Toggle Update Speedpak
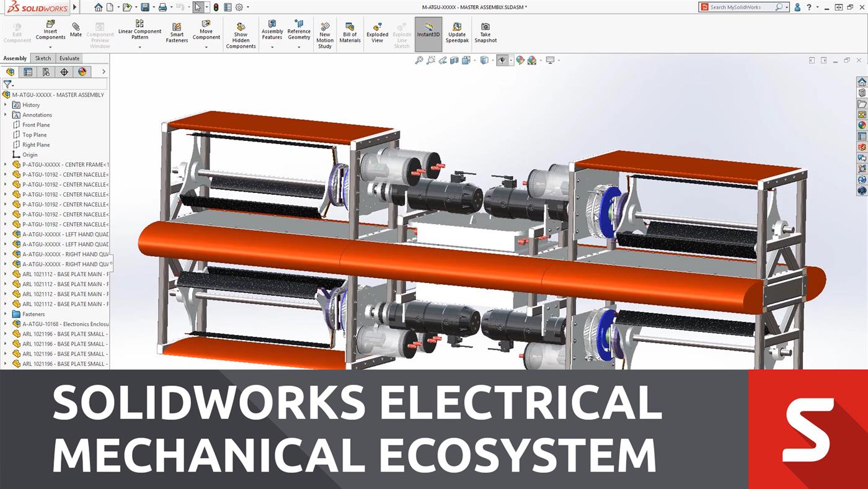The height and width of the screenshot is (489, 868). point(457,32)
